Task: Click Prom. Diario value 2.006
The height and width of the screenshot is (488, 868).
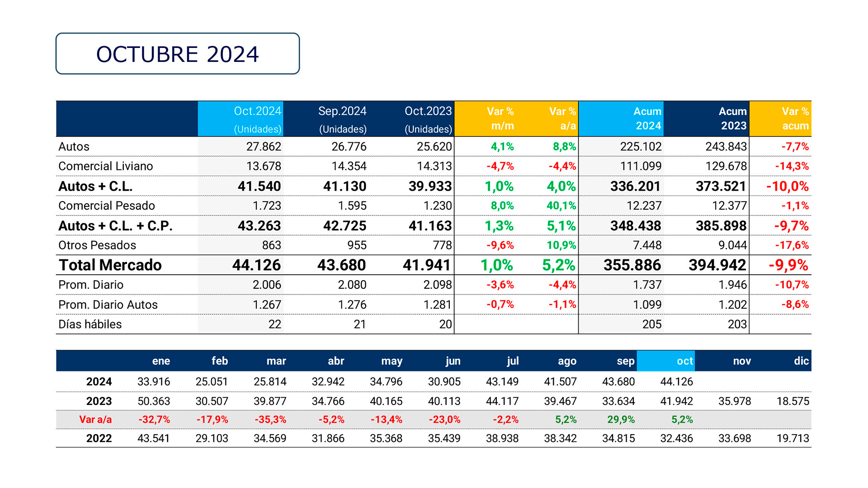Action: [x=267, y=285]
